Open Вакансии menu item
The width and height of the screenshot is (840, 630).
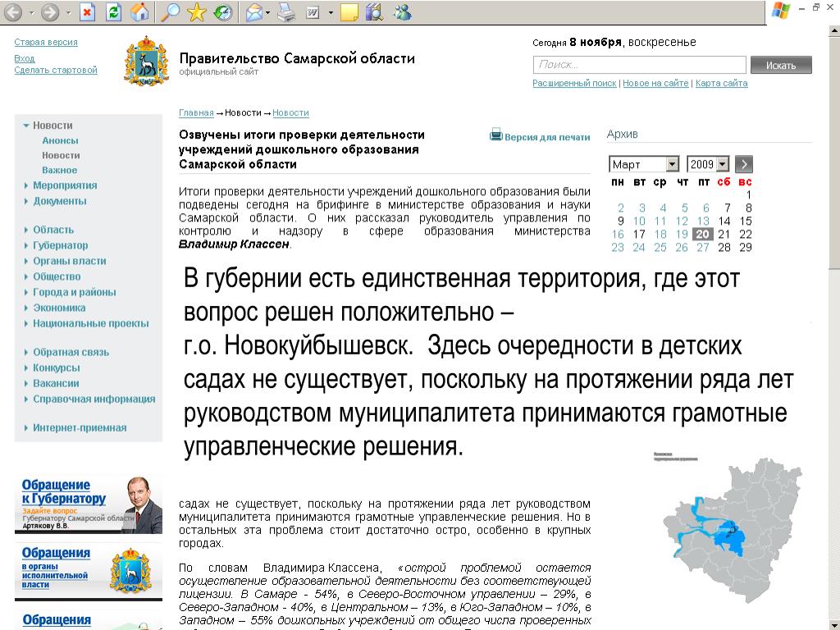(x=56, y=383)
